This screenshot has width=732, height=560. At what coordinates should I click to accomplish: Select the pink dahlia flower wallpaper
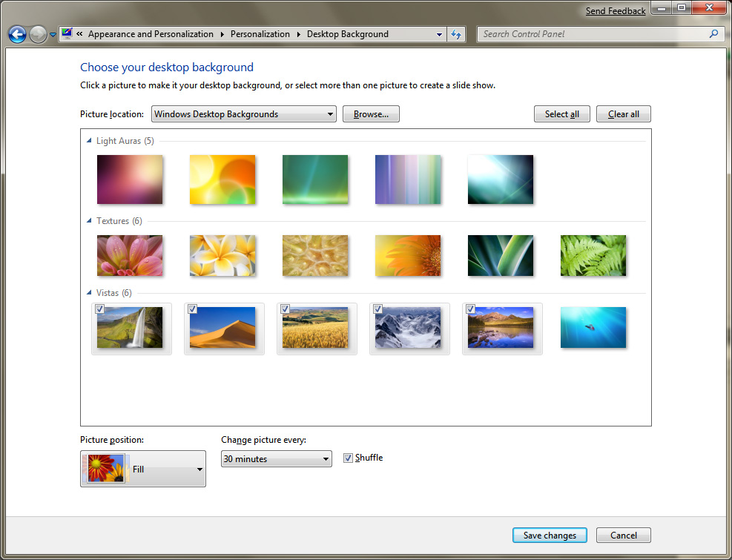coord(130,255)
